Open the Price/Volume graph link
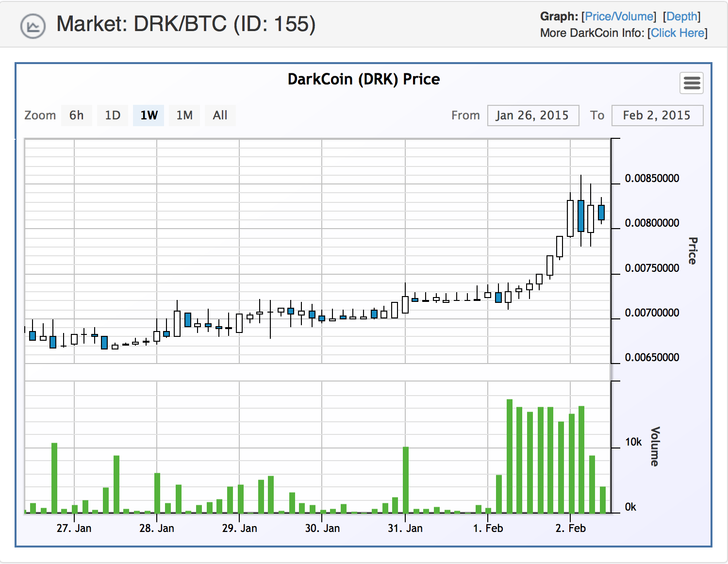 click(x=619, y=17)
